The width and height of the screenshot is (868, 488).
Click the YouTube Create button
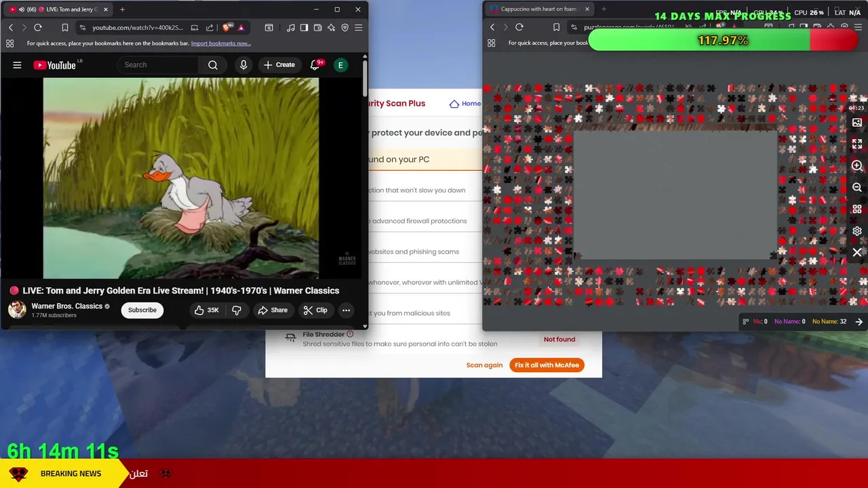click(279, 65)
